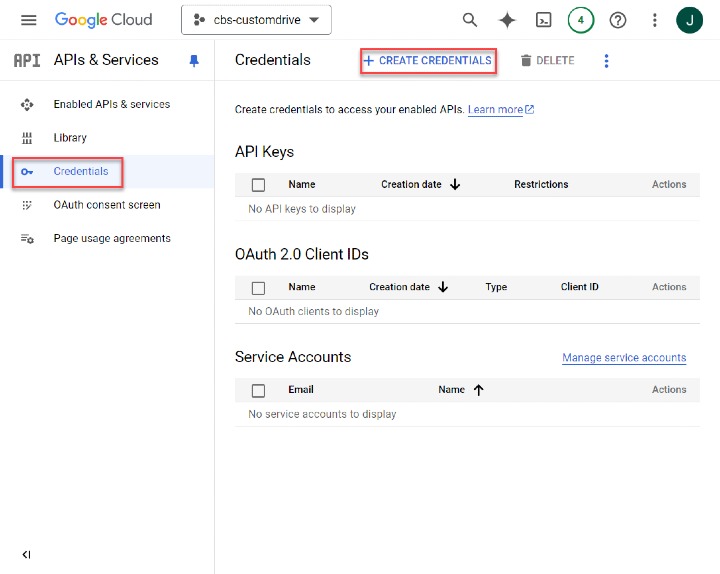The width and height of the screenshot is (720, 574).
Task: Go to Enabled APIs & services
Action: pos(111,104)
